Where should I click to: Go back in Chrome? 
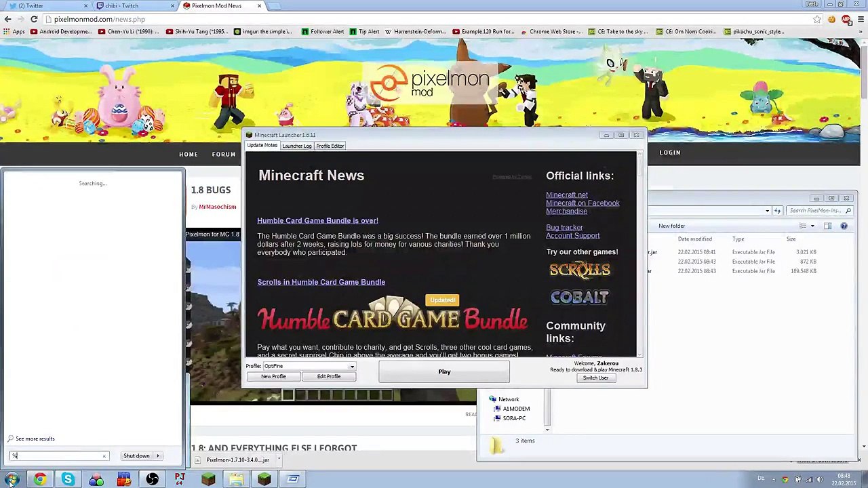tap(7, 19)
